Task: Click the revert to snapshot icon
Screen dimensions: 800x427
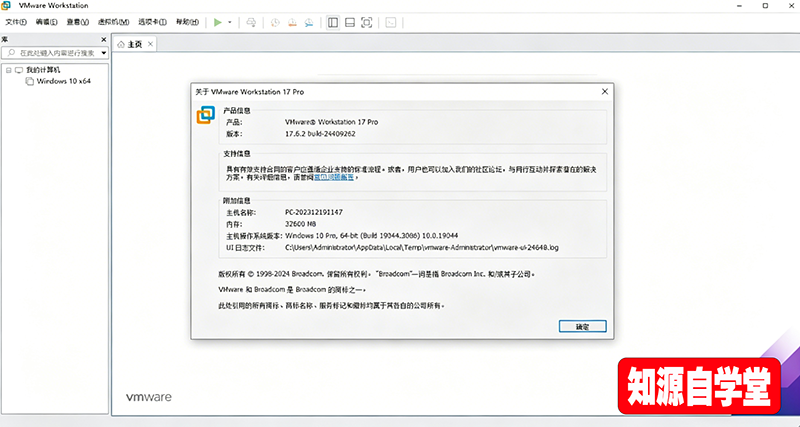Action: click(x=292, y=21)
